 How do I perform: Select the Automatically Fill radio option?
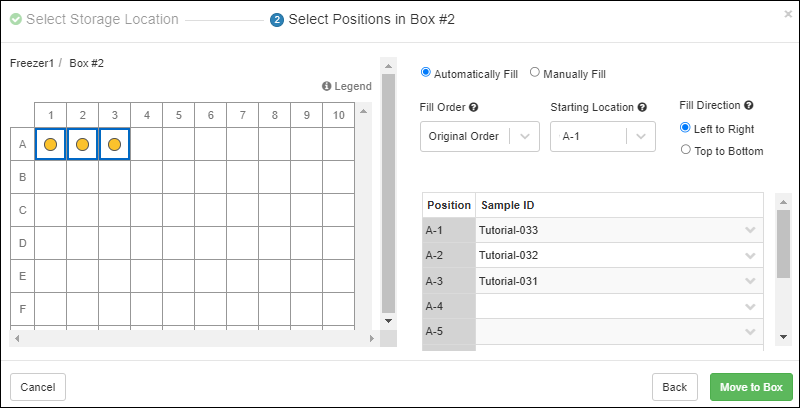point(426,72)
